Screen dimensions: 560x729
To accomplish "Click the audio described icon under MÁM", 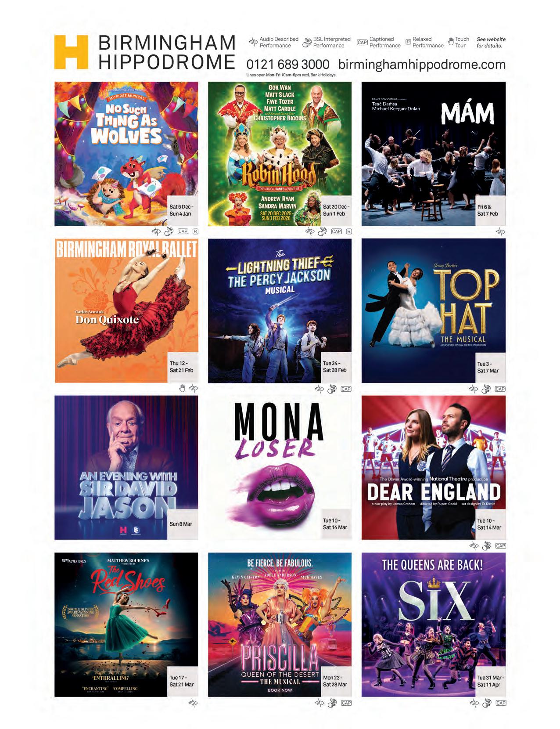I will pyautogui.click(x=500, y=231).
